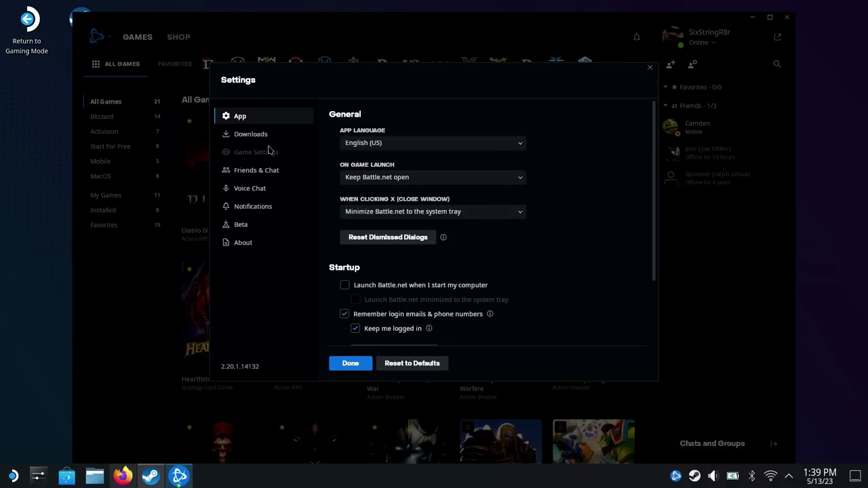The height and width of the screenshot is (488, 868).
Task: Toggle Launch Battle.net minimized to system tray
Action: pos(355,300)
